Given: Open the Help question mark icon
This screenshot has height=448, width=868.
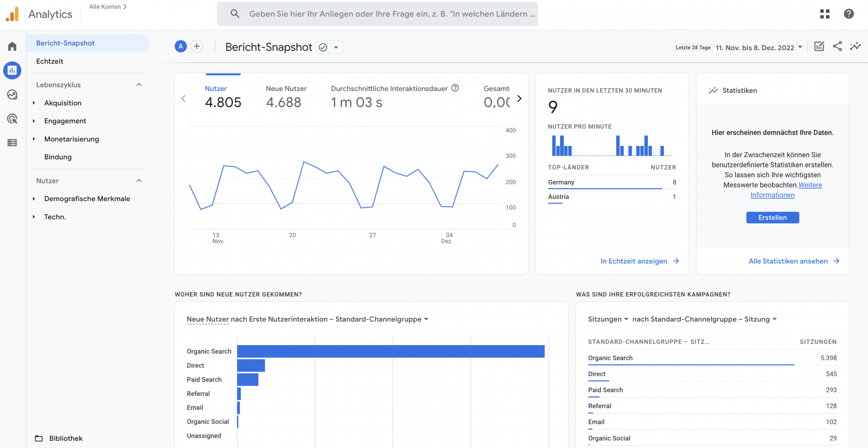Looking at the screenshot, I should [849, 14].
